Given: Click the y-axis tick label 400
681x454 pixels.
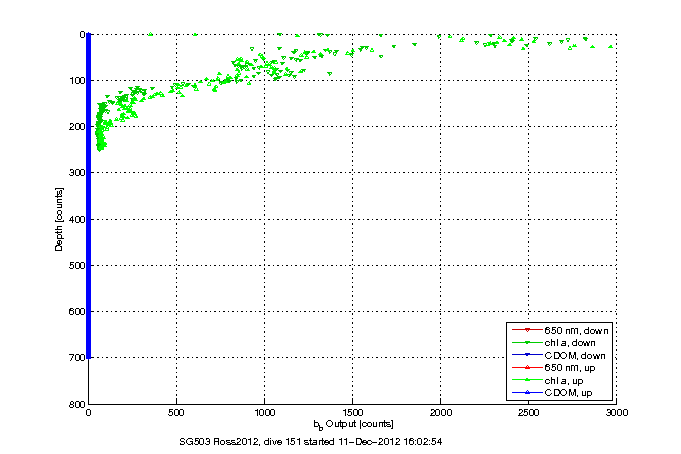Looking at the screenshot, I should pyautogui.click(x=76, y=219).
